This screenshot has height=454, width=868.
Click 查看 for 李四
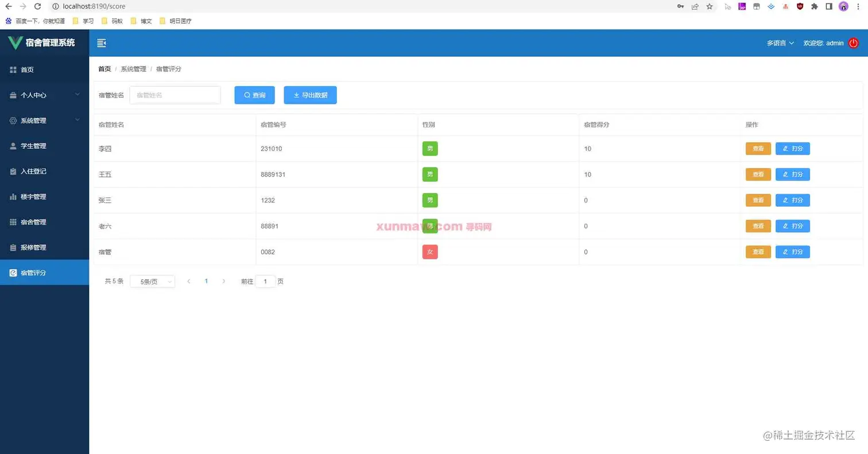pyautogui.click(x=758, y=149)
